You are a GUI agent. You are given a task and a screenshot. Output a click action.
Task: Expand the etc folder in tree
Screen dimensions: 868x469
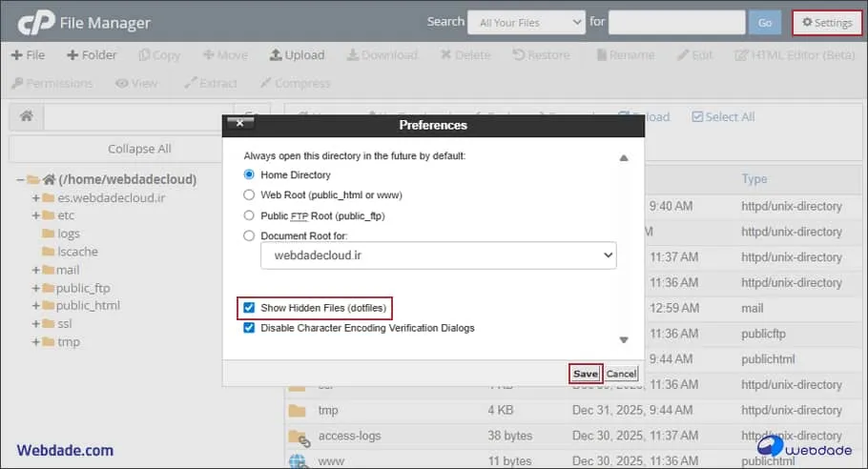(35, 215)
